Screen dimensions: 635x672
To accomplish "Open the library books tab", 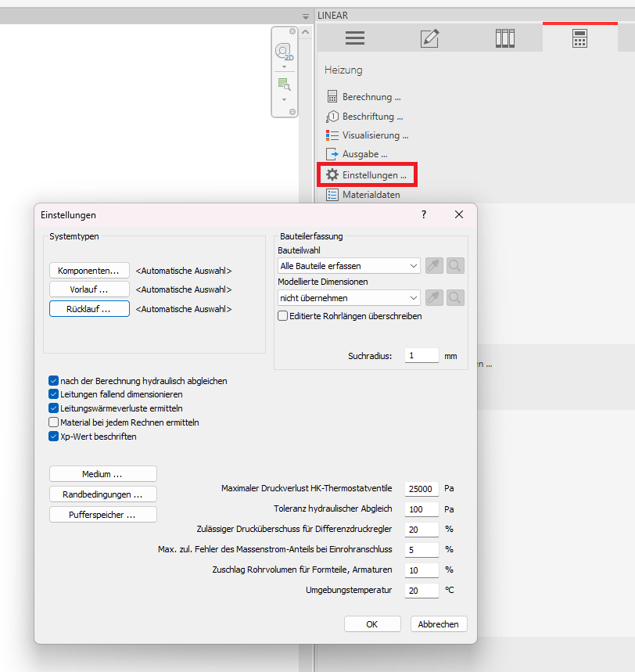I will coord(505,38).
